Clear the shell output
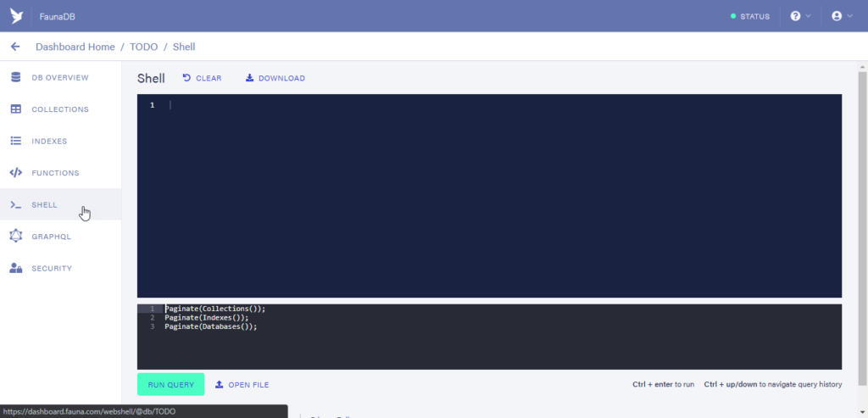The width and height of the screenshot is (868, 418). pyautogui.click(x=202, y=78)
